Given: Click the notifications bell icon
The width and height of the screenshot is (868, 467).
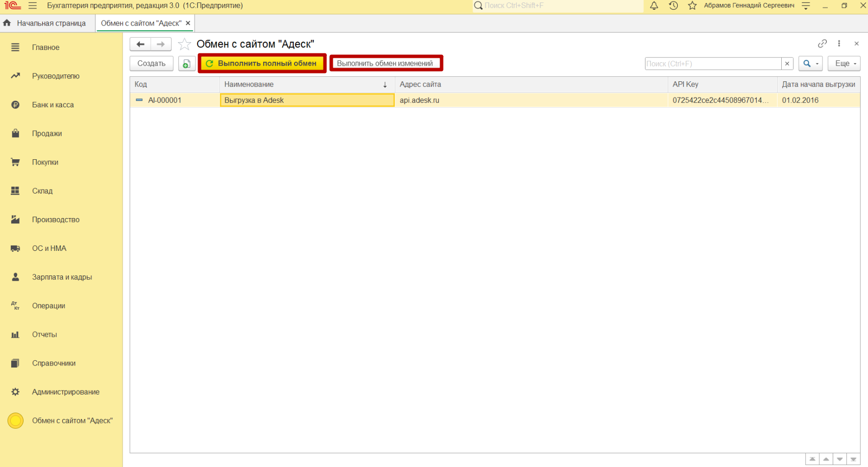Looking at the screenshot, I should (654, 6).
